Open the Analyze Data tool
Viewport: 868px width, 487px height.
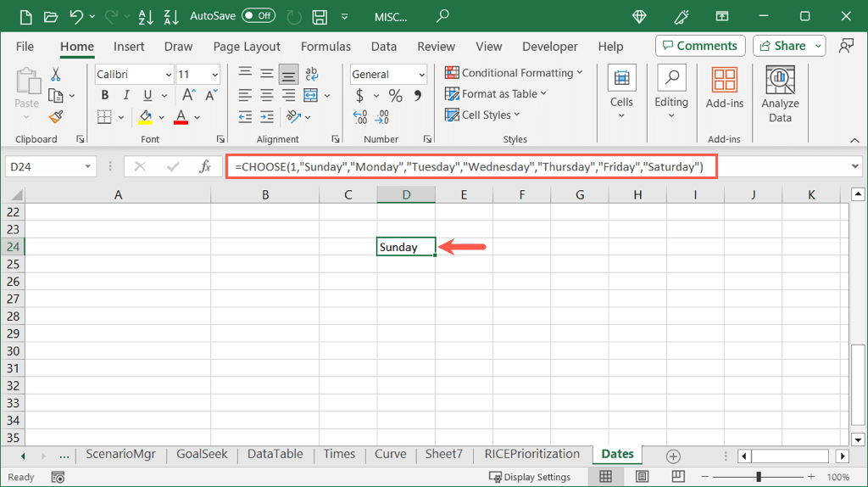(780, 94)
